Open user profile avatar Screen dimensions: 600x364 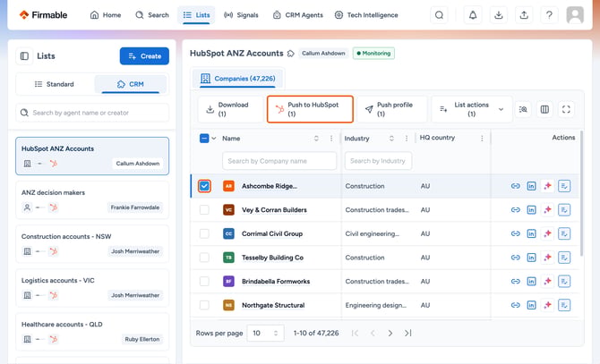click(x=575, y=15)
